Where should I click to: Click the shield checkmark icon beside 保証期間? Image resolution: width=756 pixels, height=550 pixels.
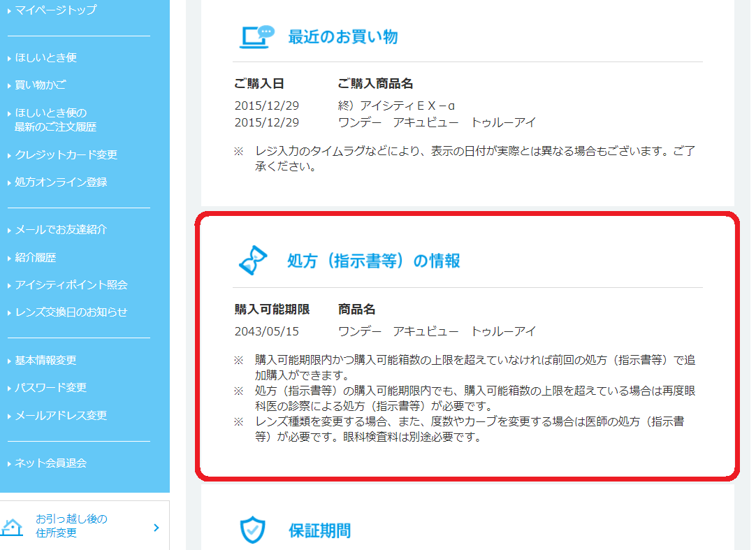coord(253,530)
